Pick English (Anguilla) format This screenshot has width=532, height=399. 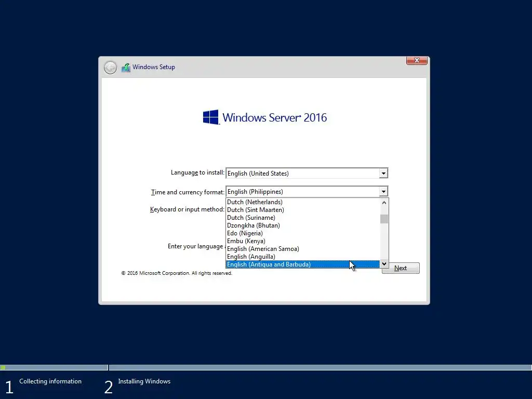pos(303,257)
